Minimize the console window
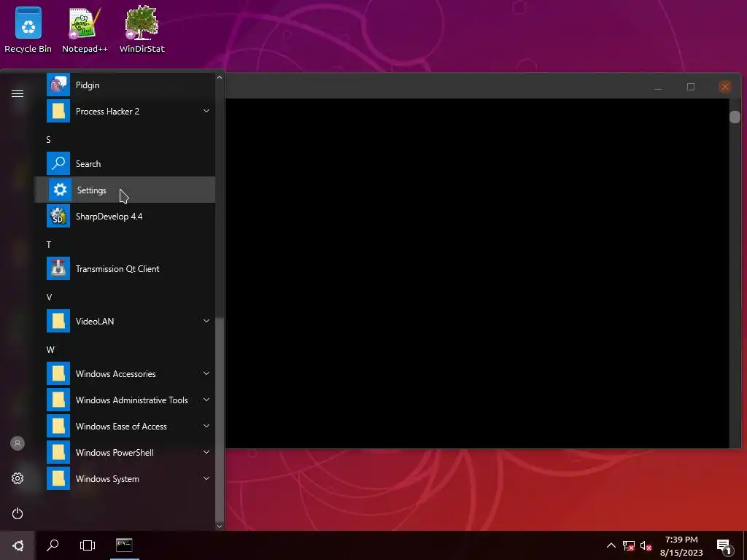Image resolution: width=747 pixels, height=560 pixels. tap(658, 87)
